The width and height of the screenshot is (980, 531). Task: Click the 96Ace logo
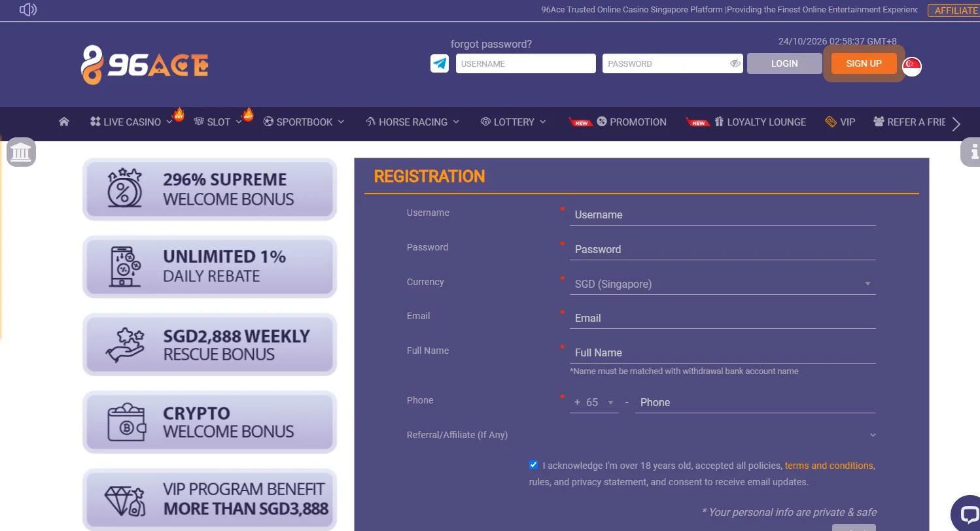(145, 65)
